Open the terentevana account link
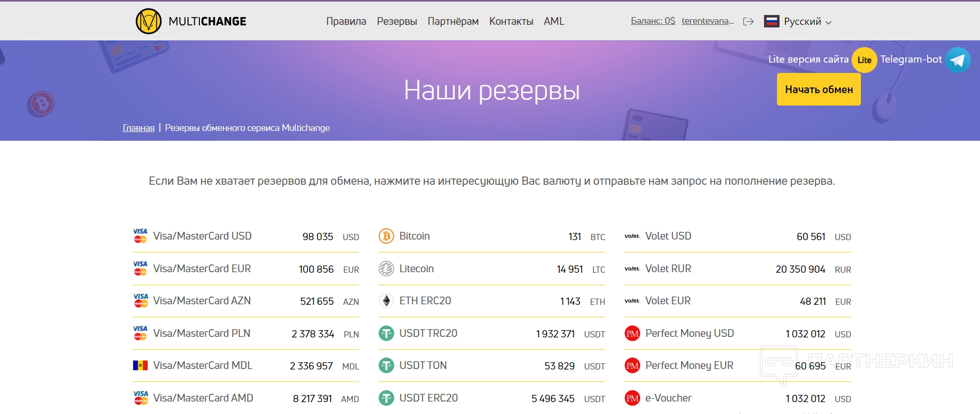980x414 pixels. tap(708, 21)
